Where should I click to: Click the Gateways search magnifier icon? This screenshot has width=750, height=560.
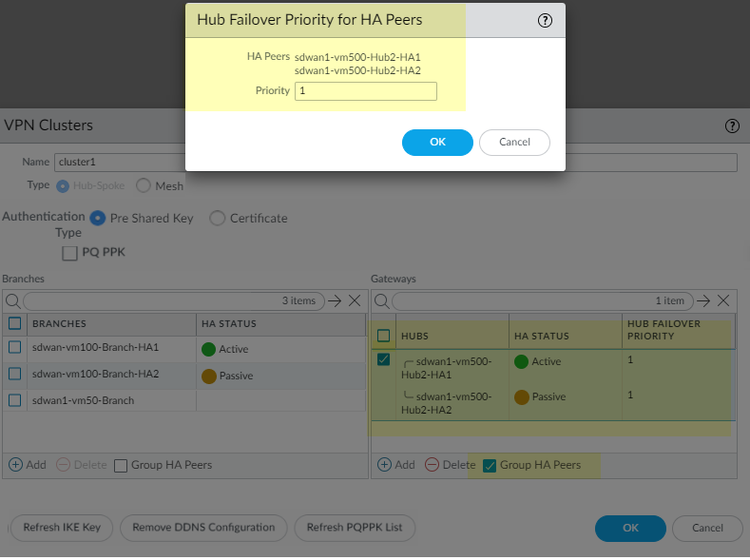coord(381,300)
